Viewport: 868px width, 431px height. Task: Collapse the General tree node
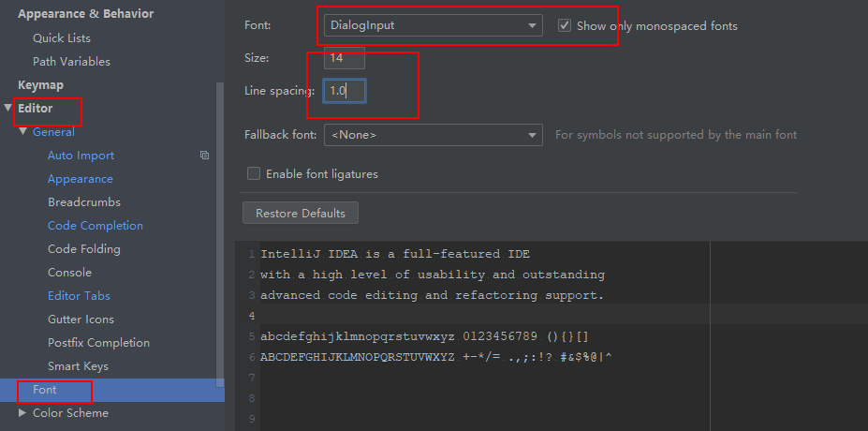pyautogui.click(x=22, y=131)
